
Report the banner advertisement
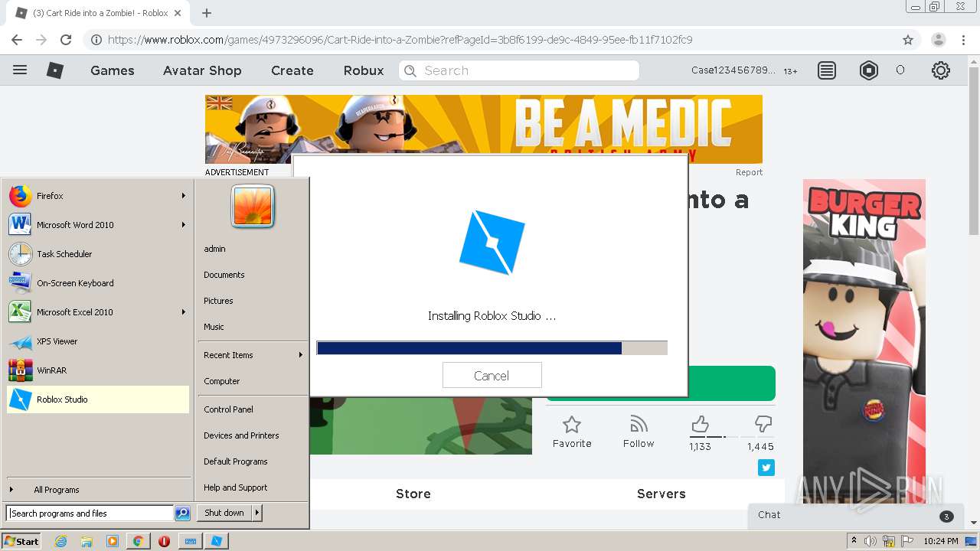pyautogui.click(x=749, y=172)
